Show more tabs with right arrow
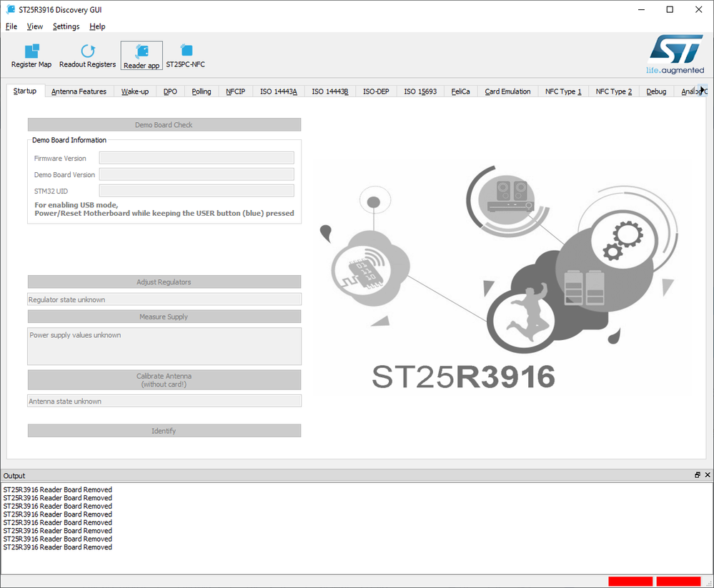The height and width of the screenshot is (588, 714). 703,89
